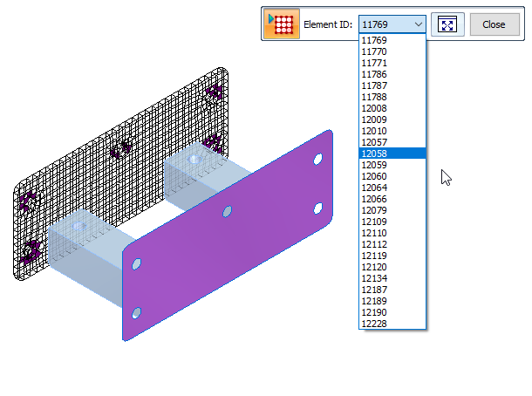The image size is (532, 396).
Task: Select element ID 11770
Action: click(x=392, y=51)
